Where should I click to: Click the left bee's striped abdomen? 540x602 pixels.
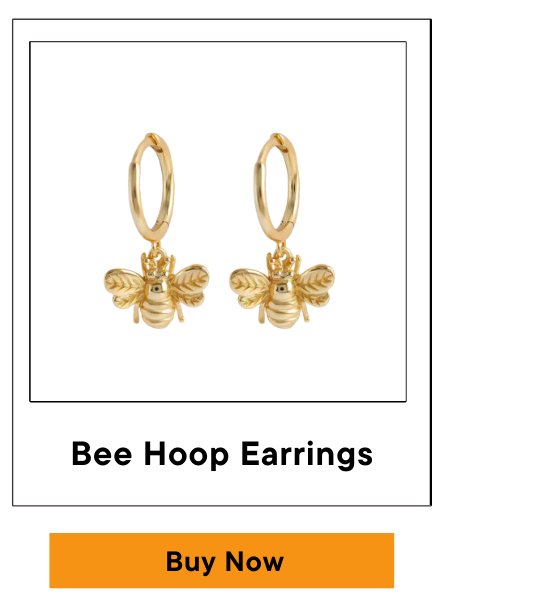coord(157,313)
